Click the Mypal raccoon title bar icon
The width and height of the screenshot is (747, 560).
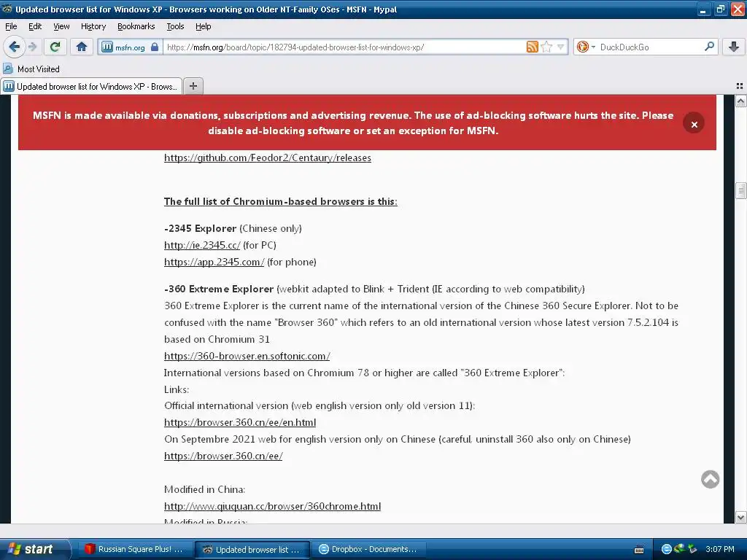pos(7,9)
